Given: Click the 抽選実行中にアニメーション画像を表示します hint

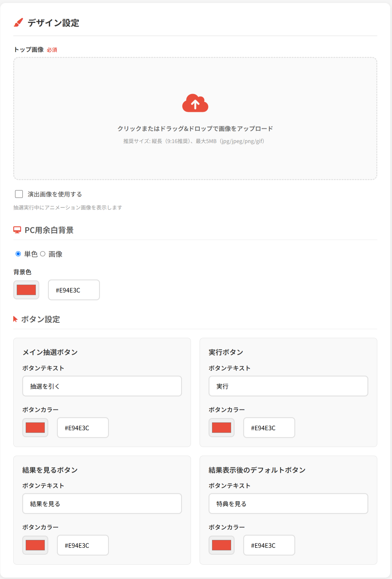Looking at the screenshot, I should (x=68, y=207).
